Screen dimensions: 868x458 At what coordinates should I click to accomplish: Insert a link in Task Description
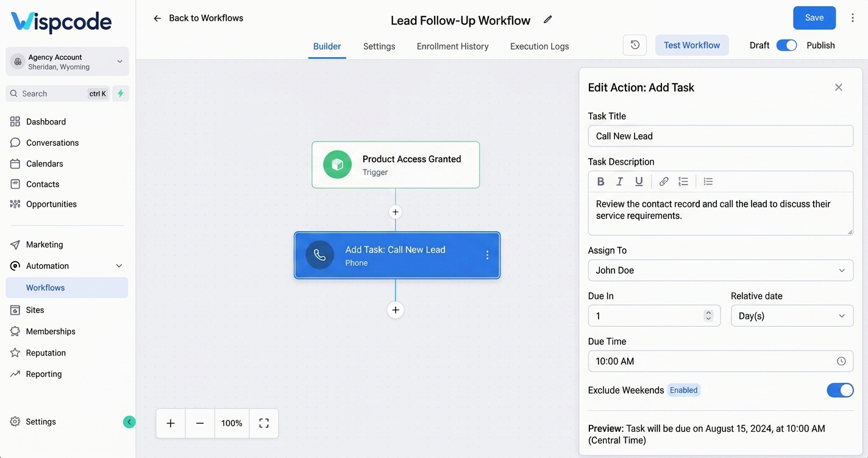pyautogui.click(x=664, y=181)
